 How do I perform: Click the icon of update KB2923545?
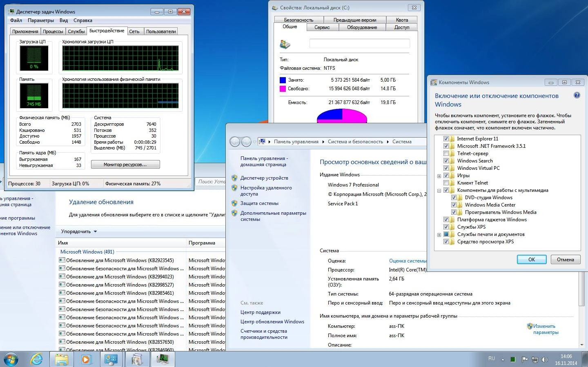click(62, 260)
